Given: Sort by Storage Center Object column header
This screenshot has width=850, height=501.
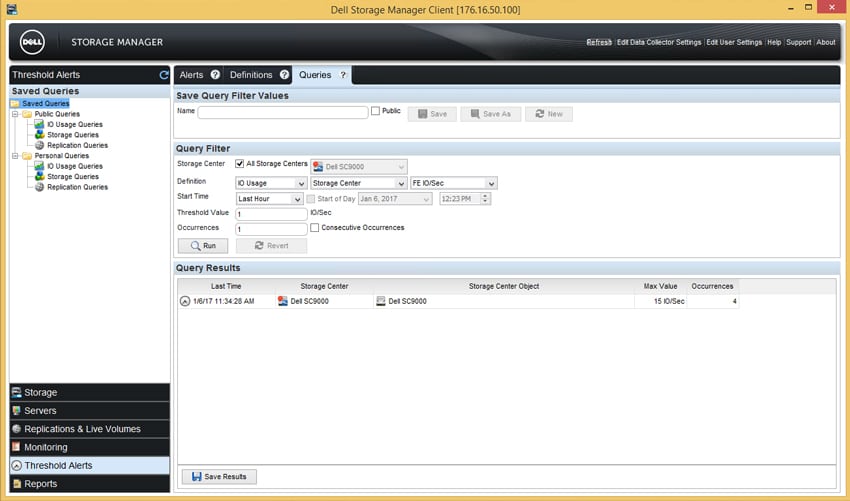Looking at the screenshot, I should tap(504, 286).
